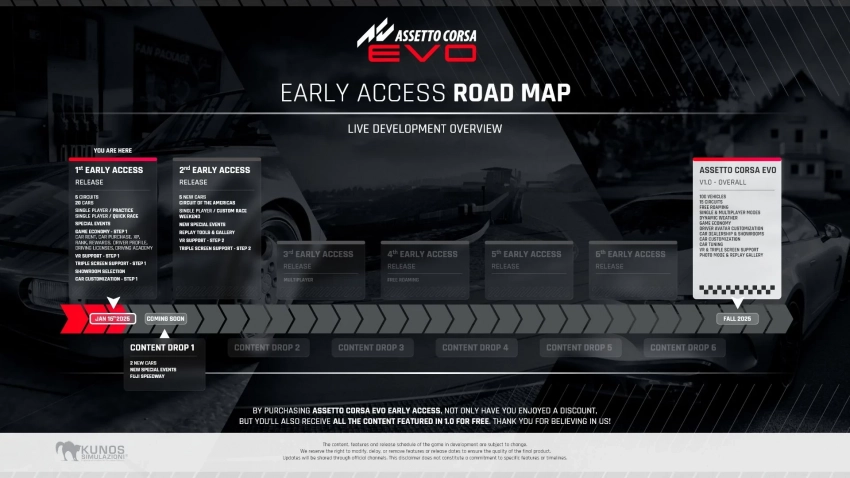Click the white pointer above FALL 2025
The height and width of the screenshot is (478, 850).
[738, 302]
